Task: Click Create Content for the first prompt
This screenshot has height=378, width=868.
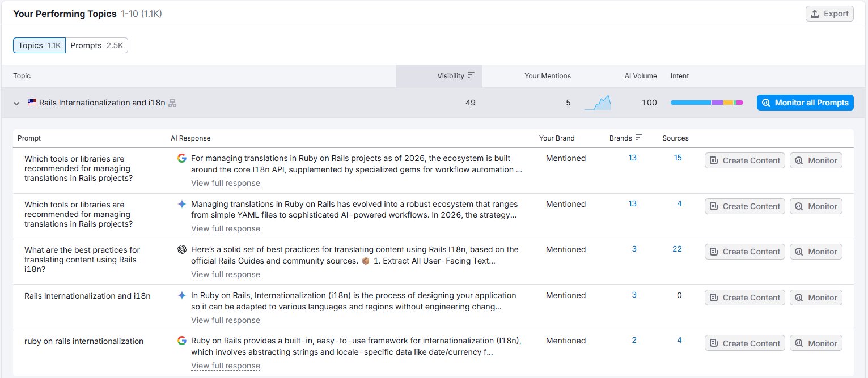Action: [x=744, y=160]
